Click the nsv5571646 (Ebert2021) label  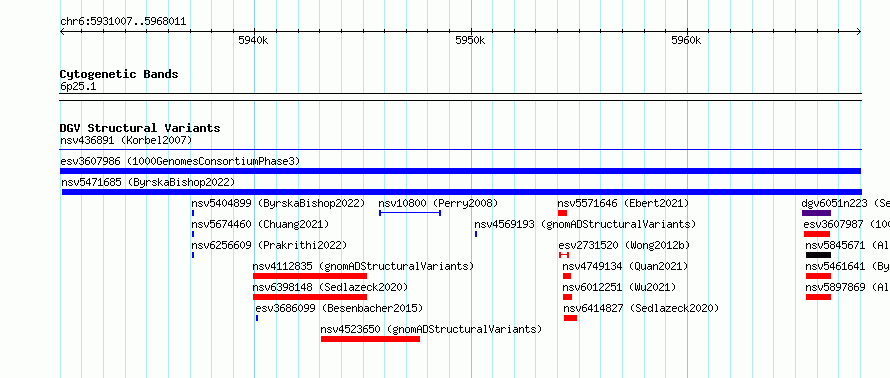click(623, 203)
